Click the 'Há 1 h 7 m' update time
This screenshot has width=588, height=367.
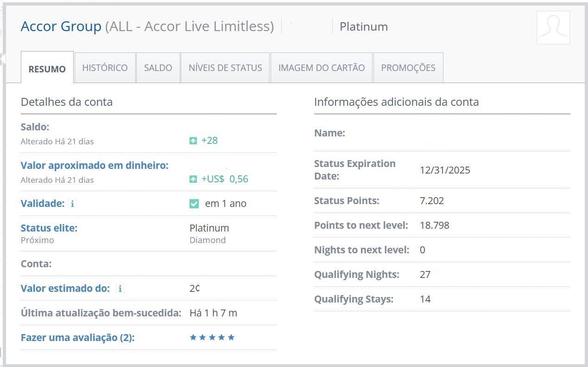(213, 313)
